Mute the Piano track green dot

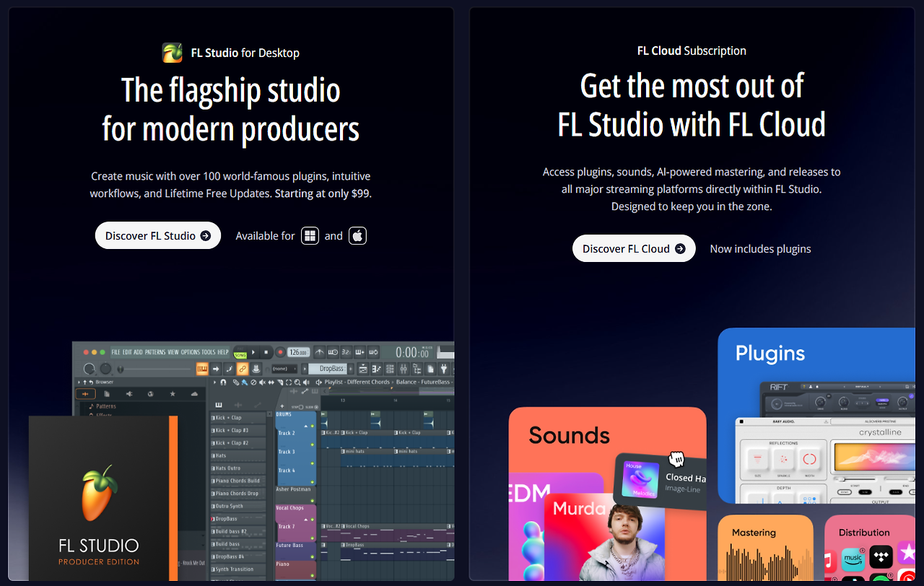pyautogui.click(x=313, y=575)
